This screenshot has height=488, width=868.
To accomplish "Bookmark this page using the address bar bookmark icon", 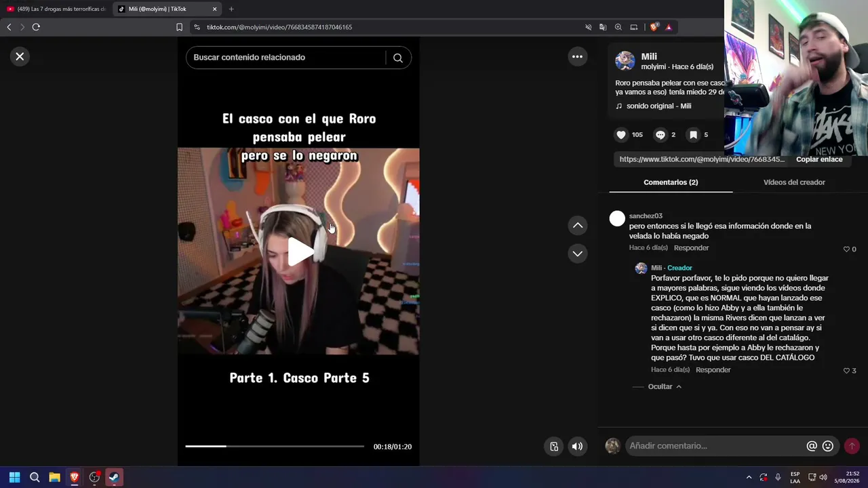I will (179, 27).
